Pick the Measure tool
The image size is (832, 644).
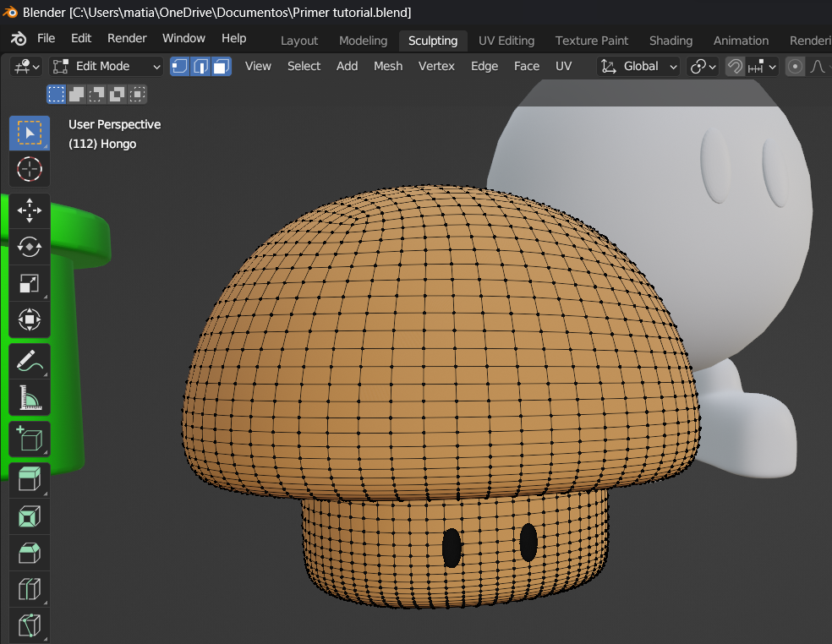click(x=30, y=397)
